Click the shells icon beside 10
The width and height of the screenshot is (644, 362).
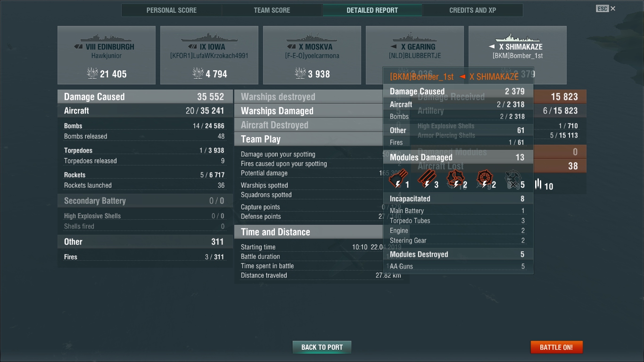[538, 184]
